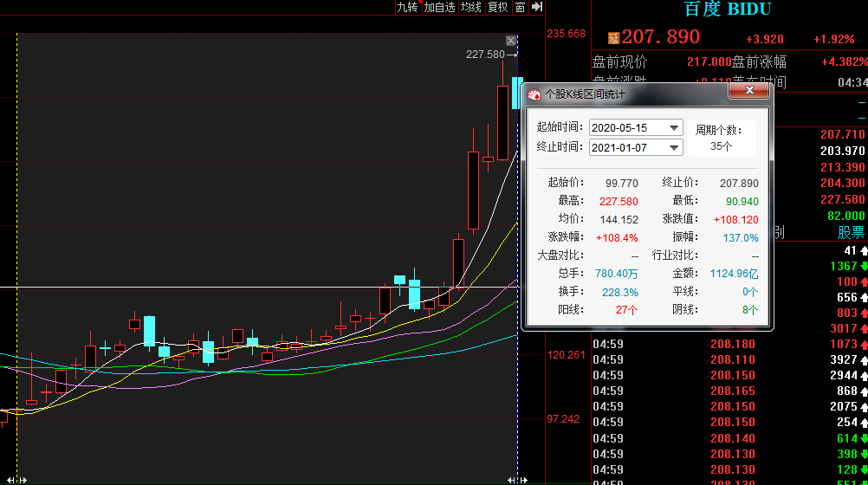This screenshot has width=868, height=485.
Task: Click the 阴线 count 8个
Action: [x=750, y=310]
